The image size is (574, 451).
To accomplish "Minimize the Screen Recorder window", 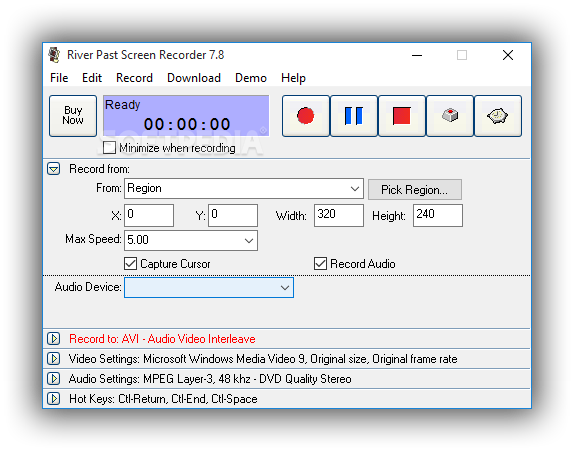I will (417, 55).
